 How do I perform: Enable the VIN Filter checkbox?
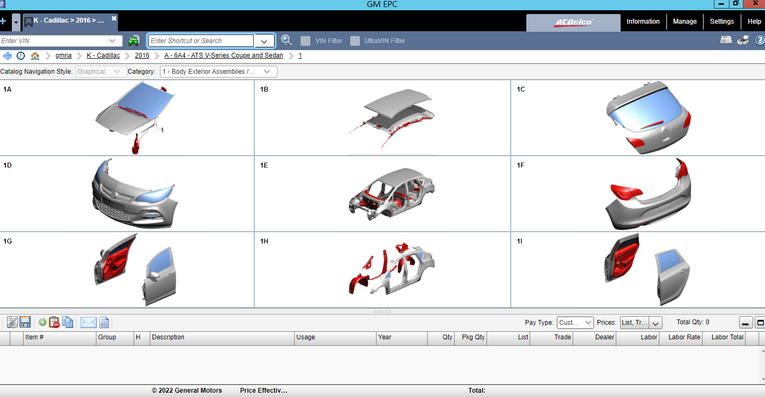305,41
